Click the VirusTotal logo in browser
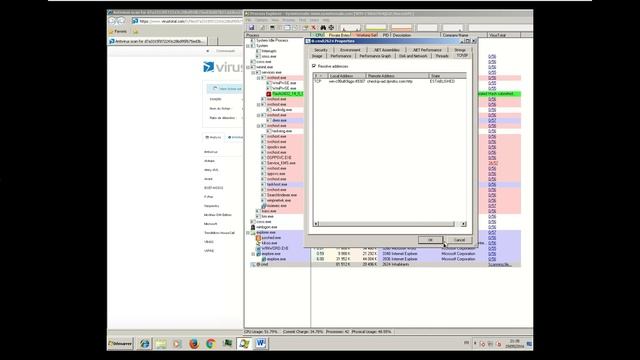The width and height of the screenshot is (640, 360). (x=222, y=67)
